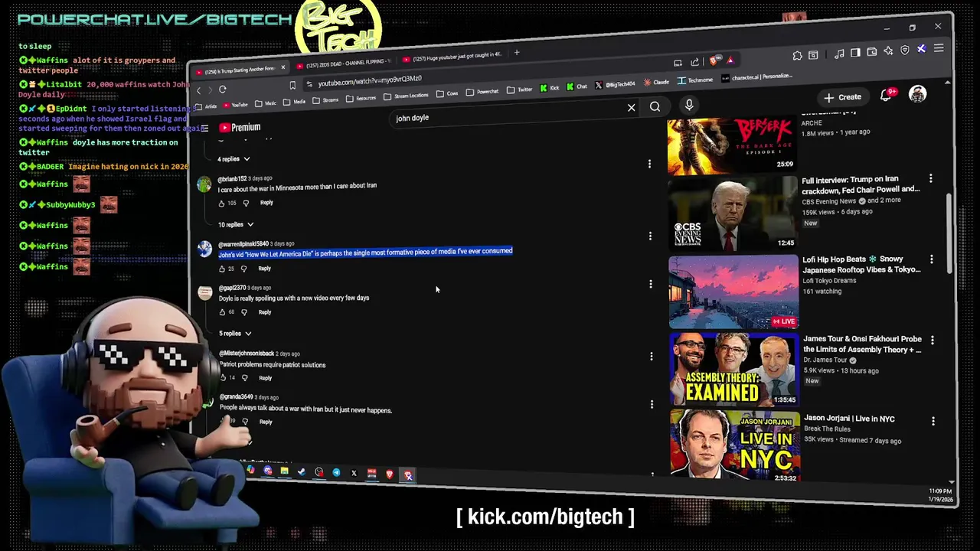Open new browser tab with plus button
This screenshot has height=551, width=980.
tap(517, 53)
